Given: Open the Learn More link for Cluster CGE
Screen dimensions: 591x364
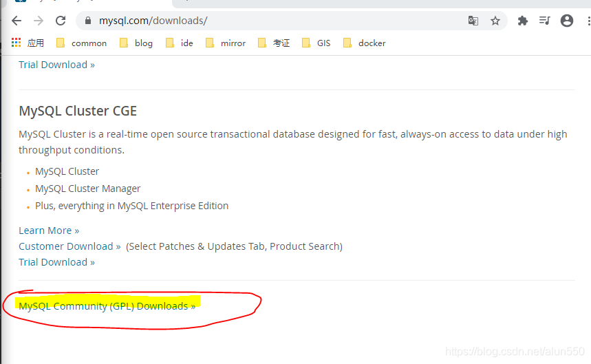Looking at the screenshot, I should (x=49, y=231).
